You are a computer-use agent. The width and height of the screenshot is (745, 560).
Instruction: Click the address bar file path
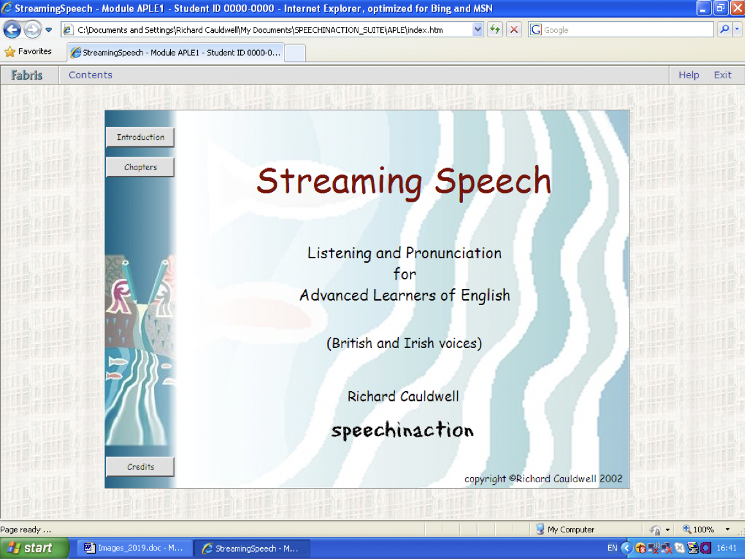tap(260, 30)
